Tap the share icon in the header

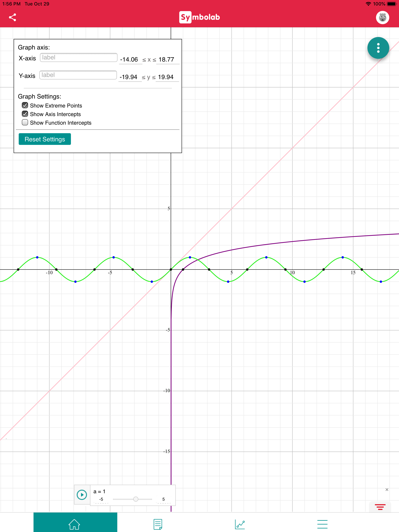(x=12, y=17)
